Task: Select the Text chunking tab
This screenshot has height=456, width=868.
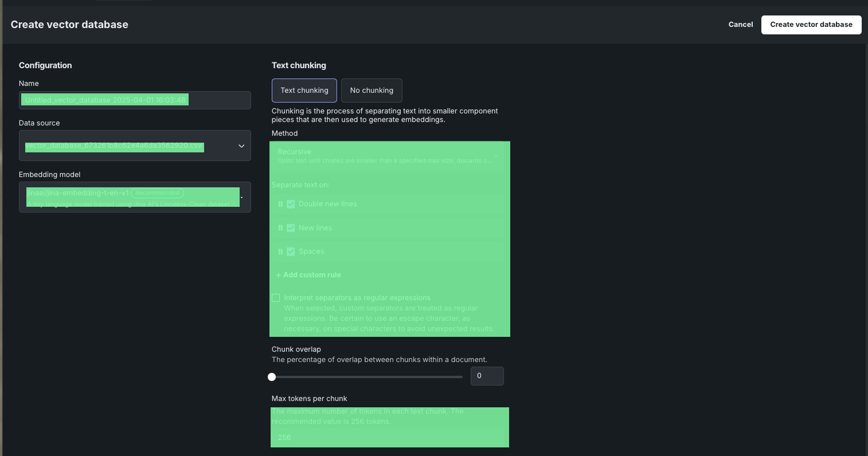Action: 304,91
